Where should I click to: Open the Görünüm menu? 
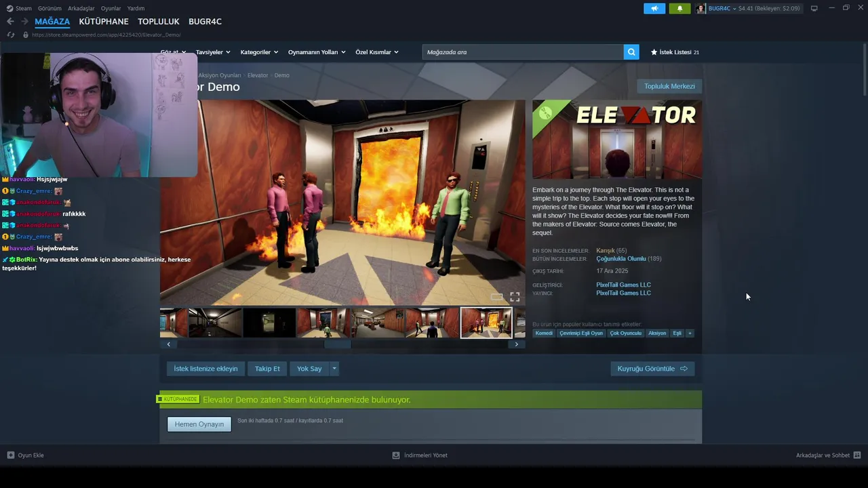tap(50, 8)
